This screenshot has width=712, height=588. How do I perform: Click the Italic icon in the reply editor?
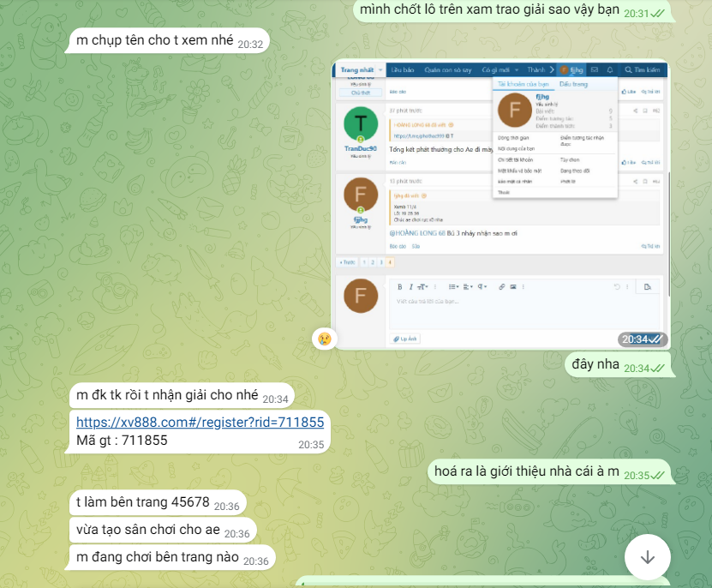[x=411, y=286]
